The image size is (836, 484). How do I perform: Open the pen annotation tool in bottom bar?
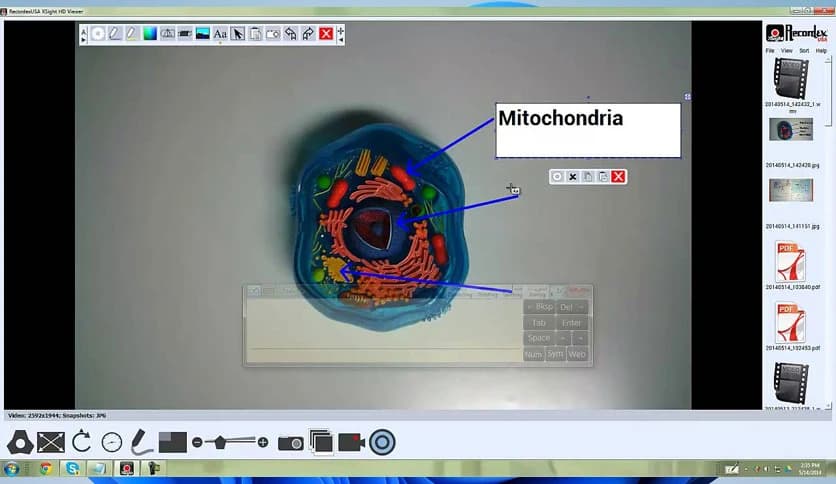click(x=141, y=442)
